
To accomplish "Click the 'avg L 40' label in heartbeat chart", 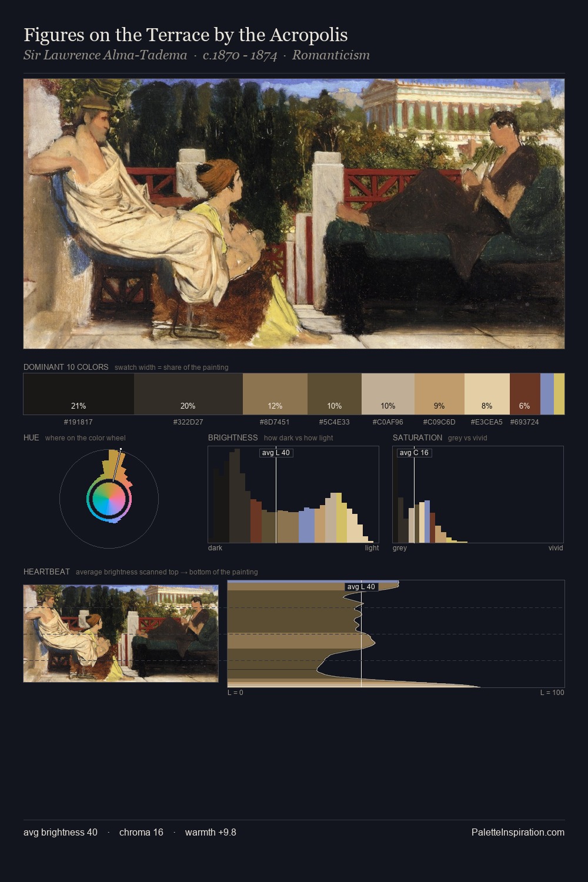I will (x=361, y=587).
